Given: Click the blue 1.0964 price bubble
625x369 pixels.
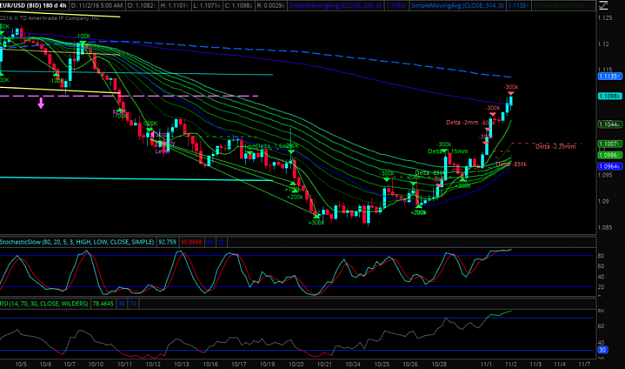Looking at the screenshot, I should pyautogui.click(x=609, y=166).
